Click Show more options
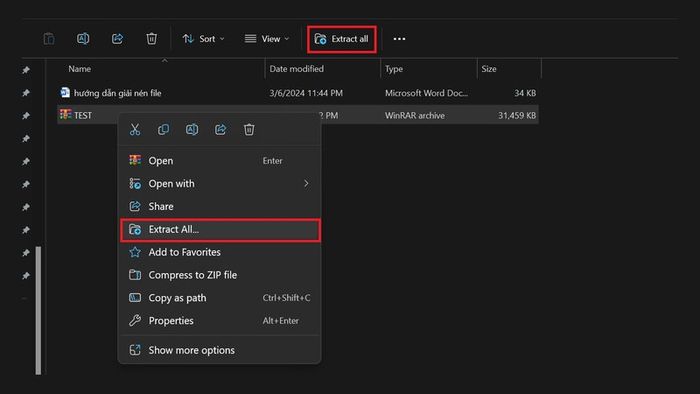Image resolution: width=700 pixels, height=394 pixels. click(x=220, y=350)
